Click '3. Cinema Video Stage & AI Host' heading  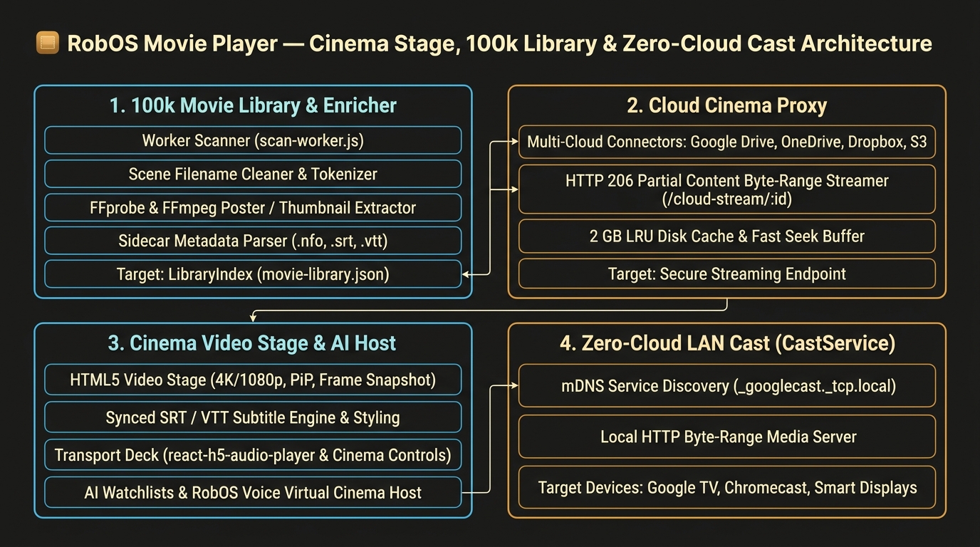click(x=253, y=343)
